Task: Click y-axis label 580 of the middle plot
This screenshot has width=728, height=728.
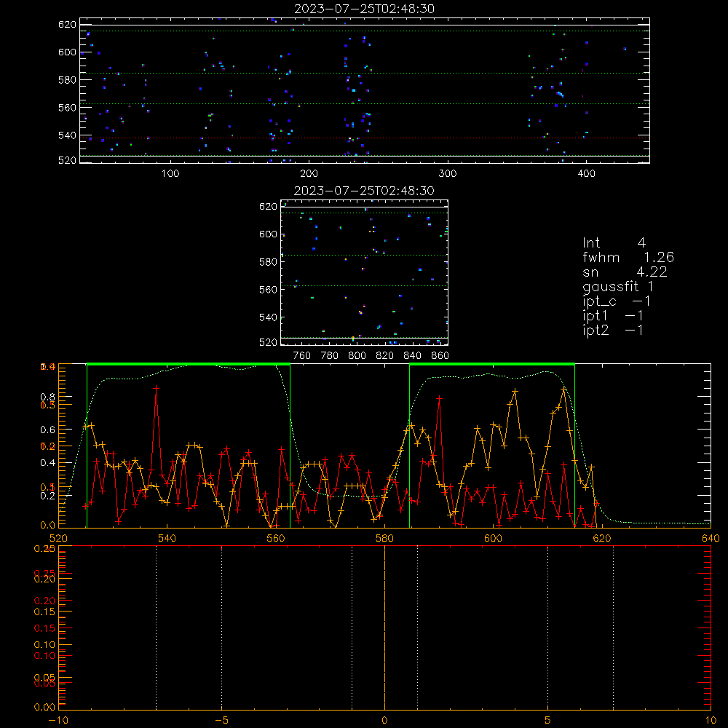Action: click(268, 262)
